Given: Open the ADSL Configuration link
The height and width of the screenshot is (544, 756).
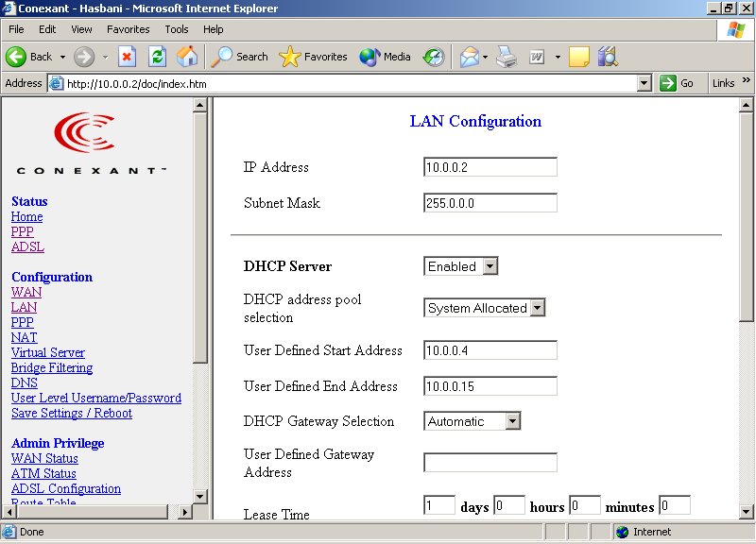Looking at the screenshot, I should [66, 488].
